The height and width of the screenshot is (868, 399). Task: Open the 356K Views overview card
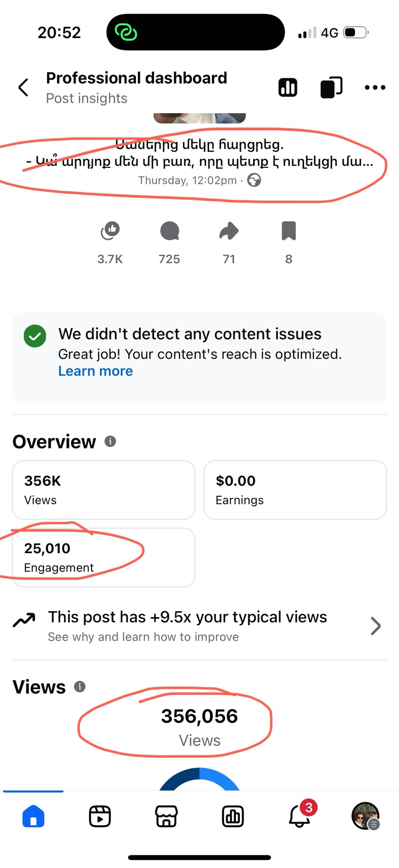[104, 490]
